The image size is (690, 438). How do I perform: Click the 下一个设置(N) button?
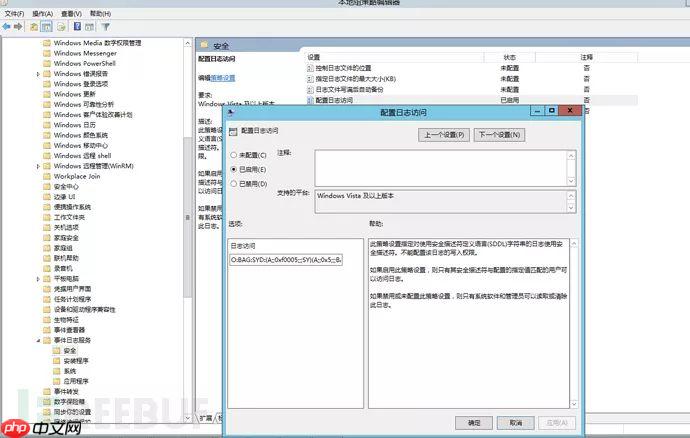499,135
